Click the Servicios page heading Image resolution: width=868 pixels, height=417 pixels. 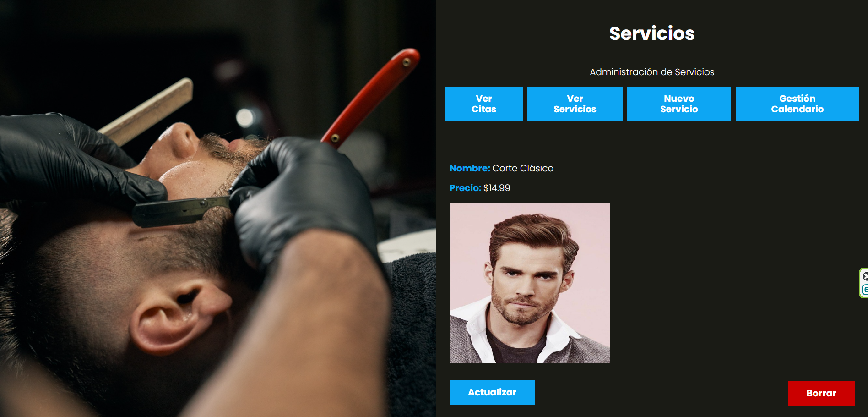tap(652, 33)
